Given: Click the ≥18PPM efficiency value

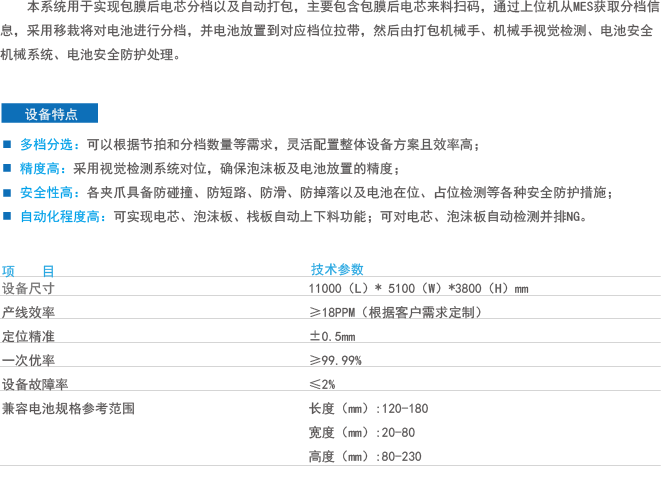Looking at the screenshot, I should click(x=396, y=312).
